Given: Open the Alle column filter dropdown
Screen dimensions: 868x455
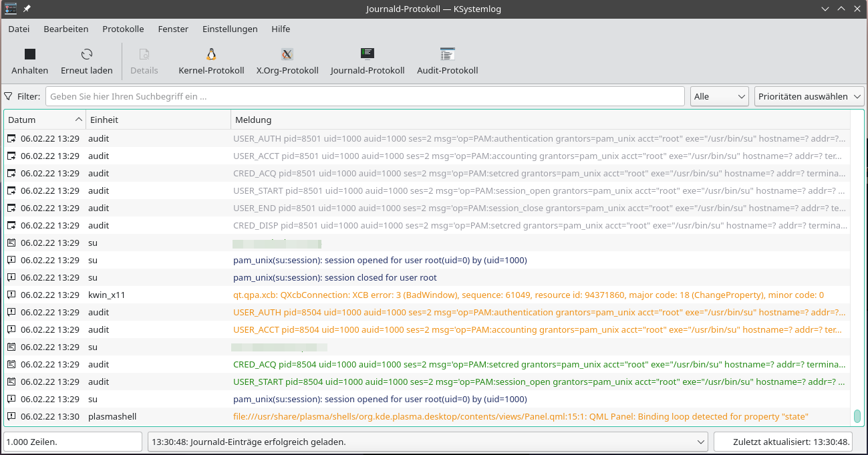Looking at the screenshot, I should click(719, 96).
